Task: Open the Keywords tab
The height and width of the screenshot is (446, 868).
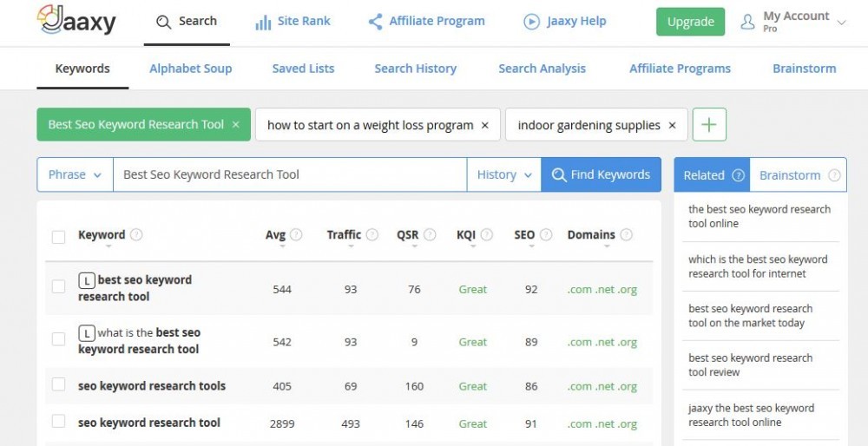Action: coord(82,69)
